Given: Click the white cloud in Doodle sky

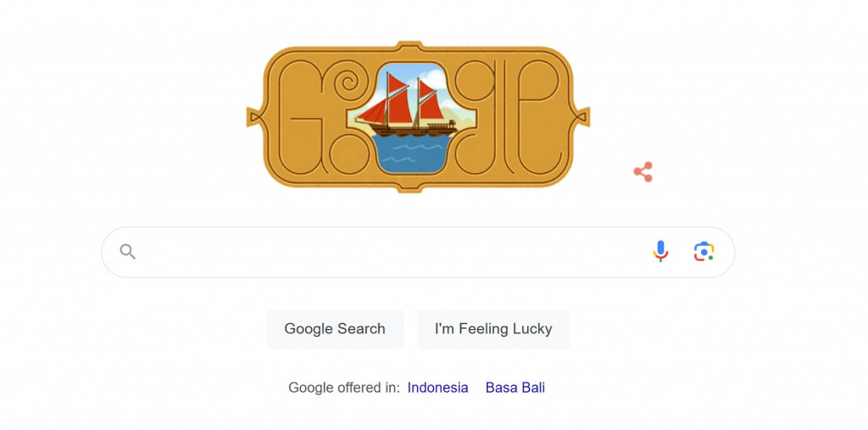Looking at the screenshot, I should pos(433,79).
